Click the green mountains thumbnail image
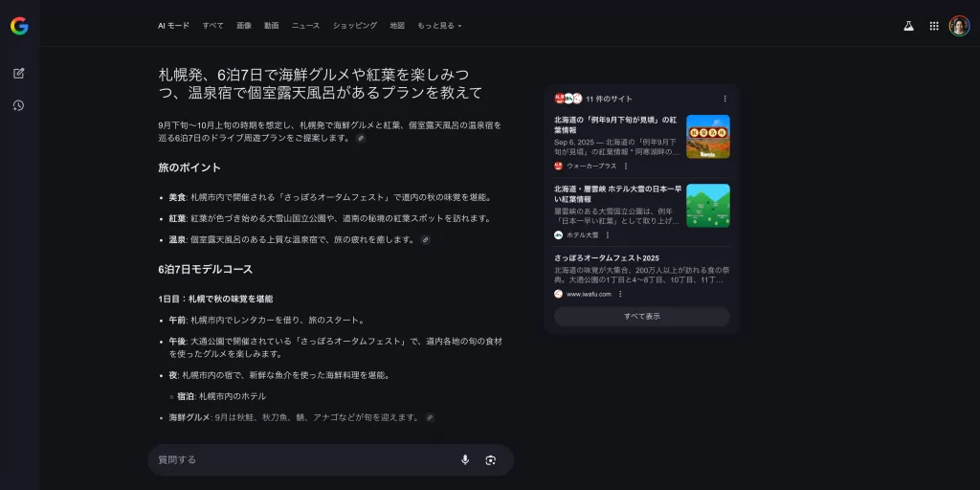The width and height of the screenshot is (980, 490). tap(708, 206)
